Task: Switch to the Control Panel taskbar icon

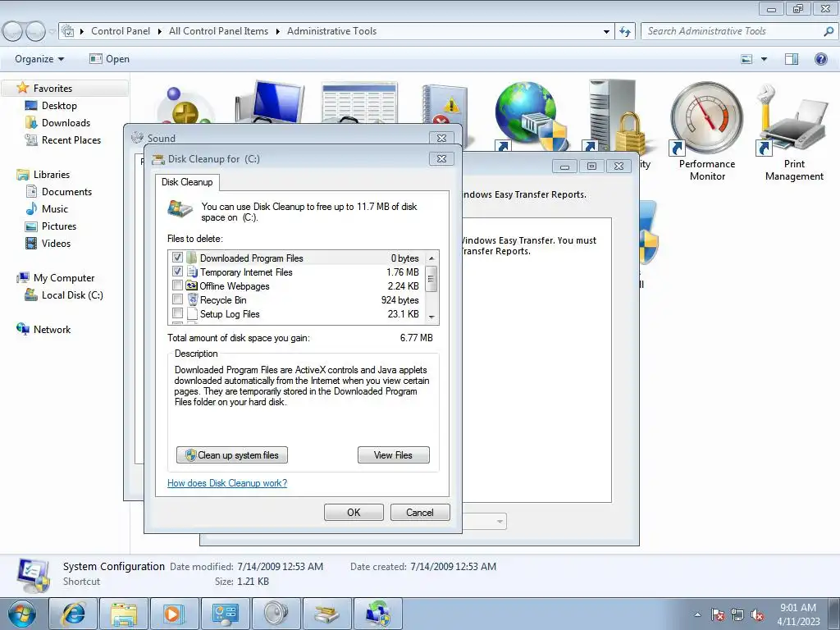Action: coord(225,614)
